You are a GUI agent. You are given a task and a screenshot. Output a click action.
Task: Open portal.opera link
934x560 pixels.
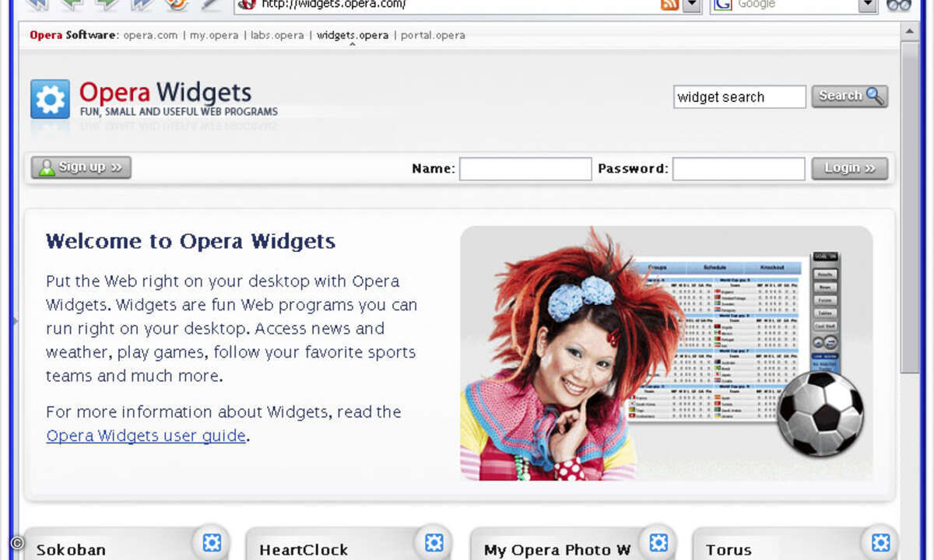433,35
